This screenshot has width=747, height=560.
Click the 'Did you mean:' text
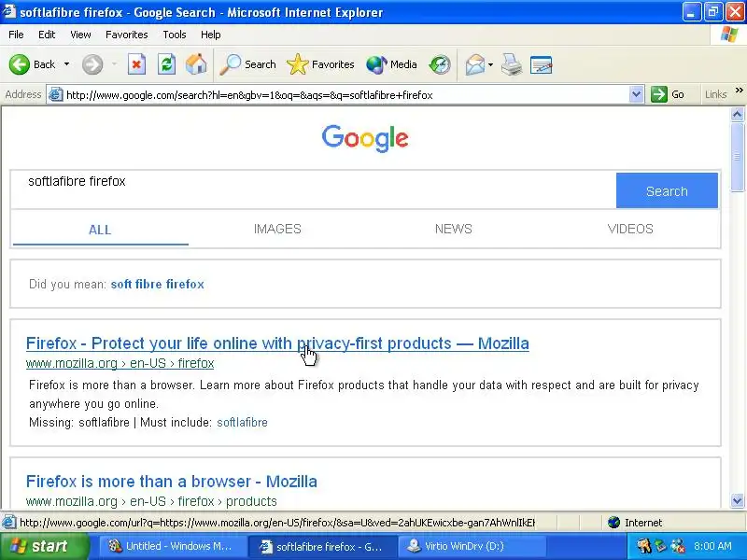[67, 285]
